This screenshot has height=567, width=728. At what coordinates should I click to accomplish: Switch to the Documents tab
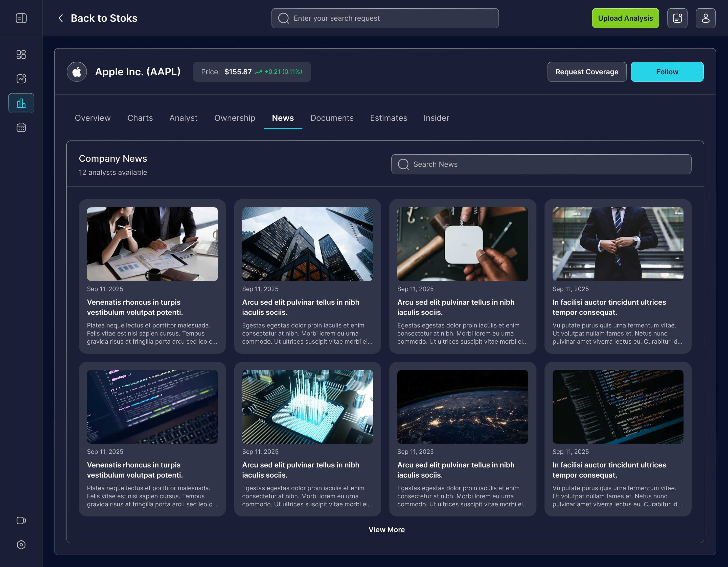coord(332,118)
